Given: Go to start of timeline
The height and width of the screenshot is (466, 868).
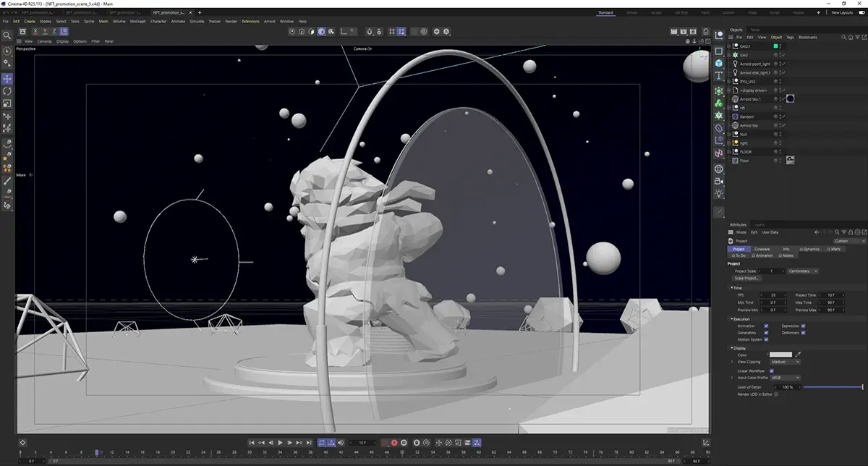Looking at the screenshot, I should pos(252,442).
